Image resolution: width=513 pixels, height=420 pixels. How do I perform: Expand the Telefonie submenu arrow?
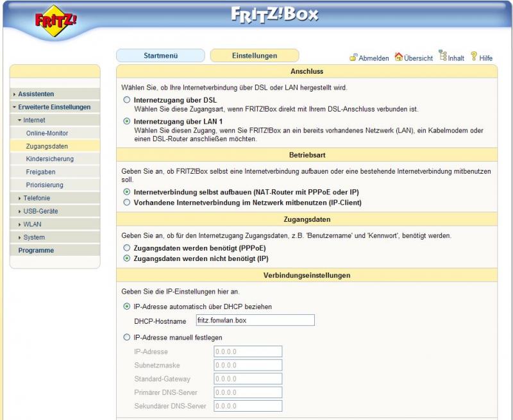pos(20,198)
